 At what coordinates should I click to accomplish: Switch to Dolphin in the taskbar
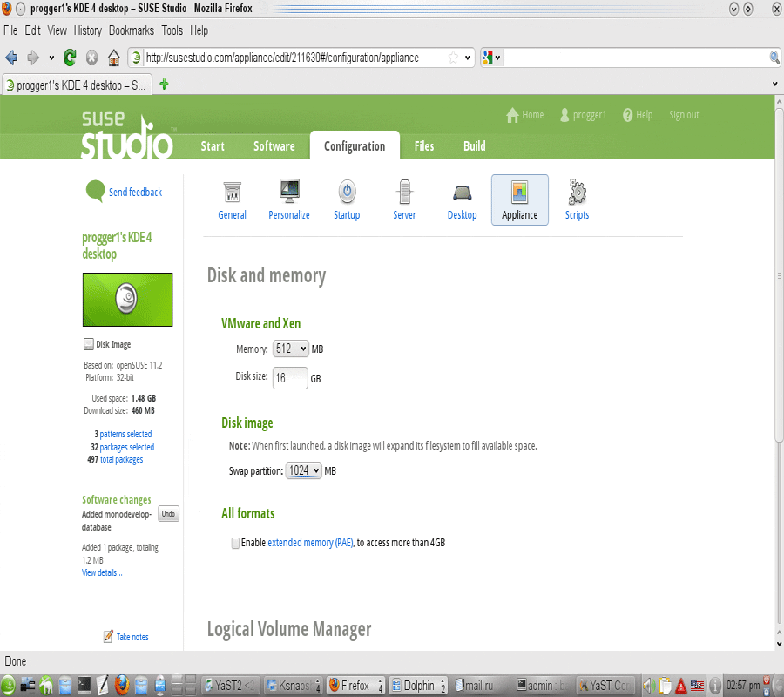point(418,686)
